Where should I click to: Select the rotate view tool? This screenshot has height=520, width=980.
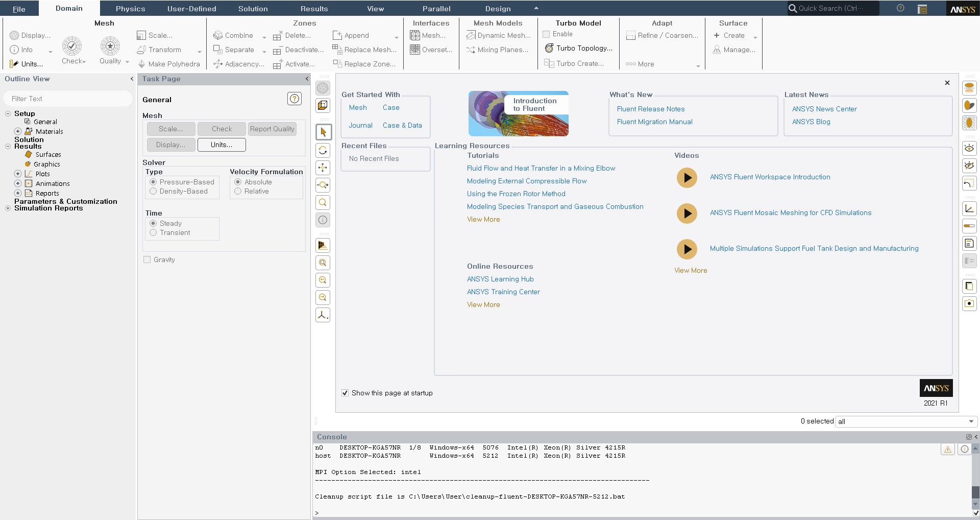tap(323, 150)
